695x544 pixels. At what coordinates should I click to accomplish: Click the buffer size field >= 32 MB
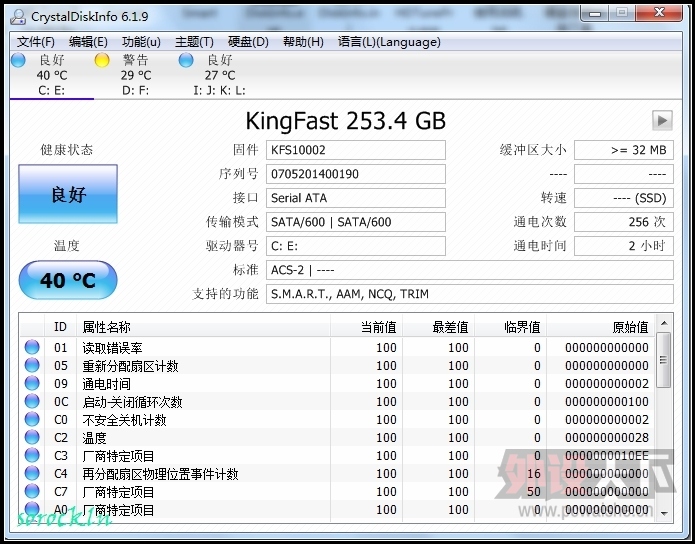pyautogui.click(x=624, y=150)
